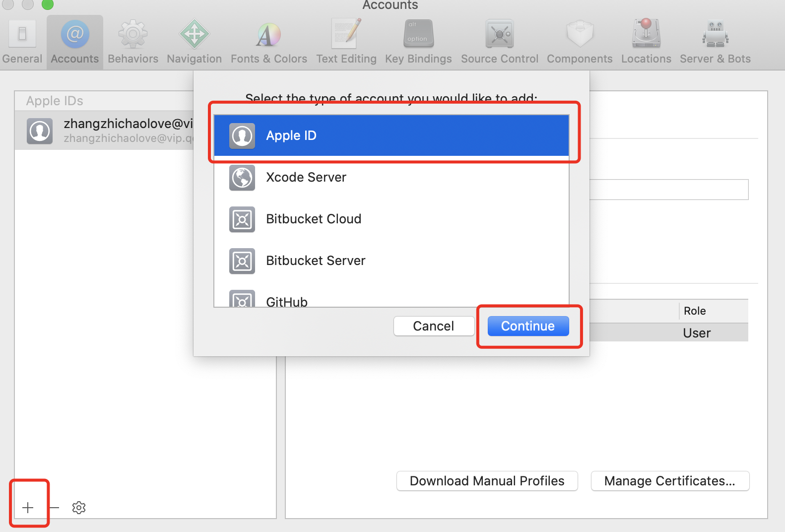Click the green zoom window button
This screenshot has width=785, height=532.
(x=48, y=4)
